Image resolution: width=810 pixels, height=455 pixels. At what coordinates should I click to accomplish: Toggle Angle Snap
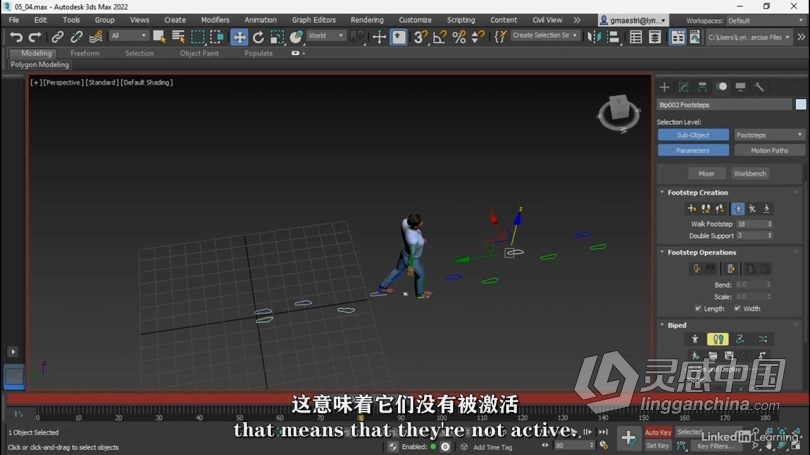440,37
